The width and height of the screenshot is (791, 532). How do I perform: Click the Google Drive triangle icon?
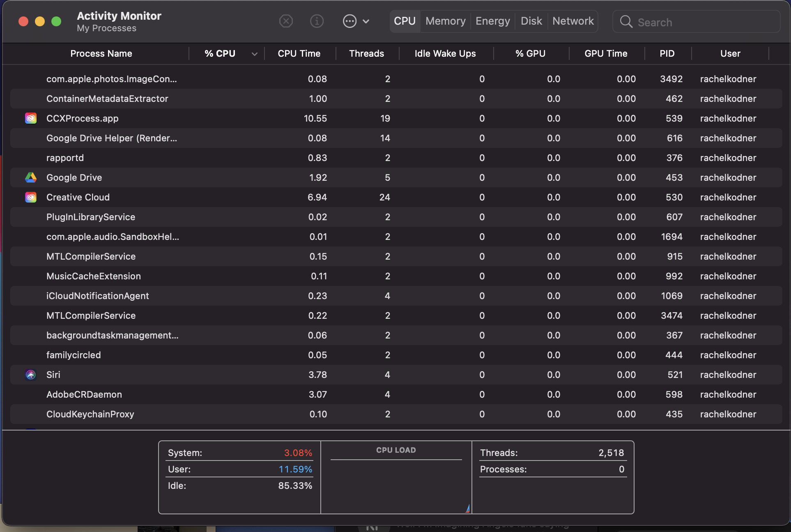tap(31, 177)
